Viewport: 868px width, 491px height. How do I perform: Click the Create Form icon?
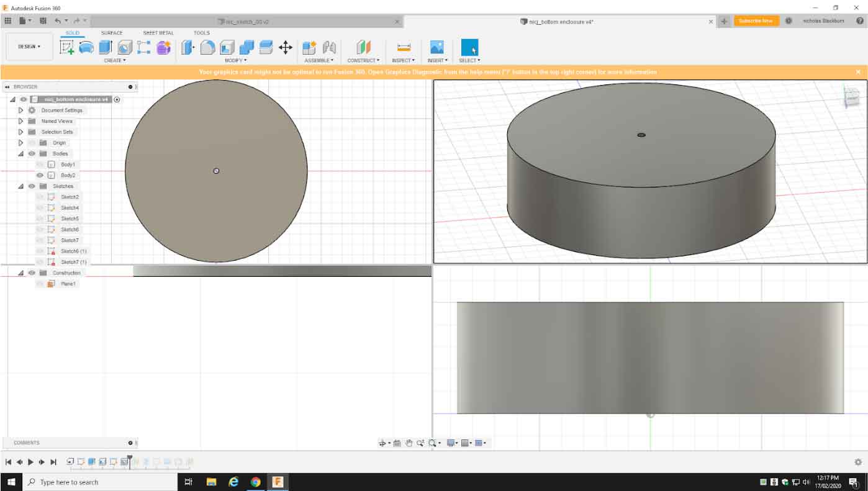pyautogui.click(x=164, y=47)
